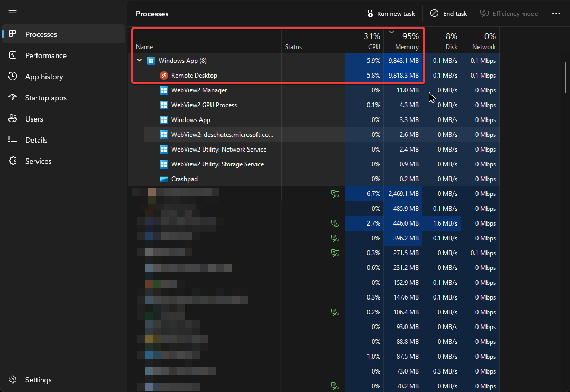Sort by the Status column header
This screenshot has height=392, width=570.
[x=313, y=41]
